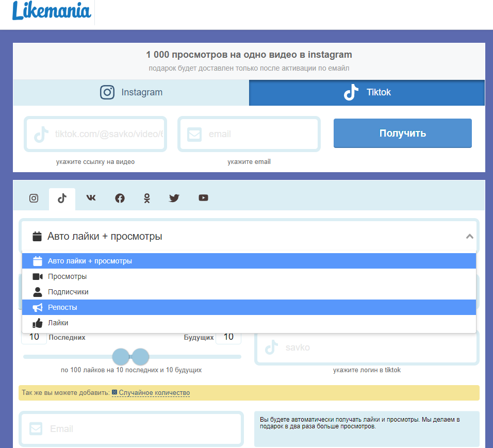Select the Facebook icon tab
Image resolution: width=493 pixels, height=448 pixels.
coord(120,198)
